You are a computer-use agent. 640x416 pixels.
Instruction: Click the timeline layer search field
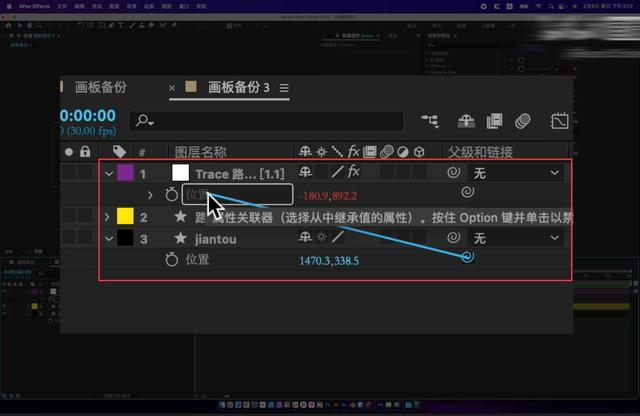coord(266,121)
